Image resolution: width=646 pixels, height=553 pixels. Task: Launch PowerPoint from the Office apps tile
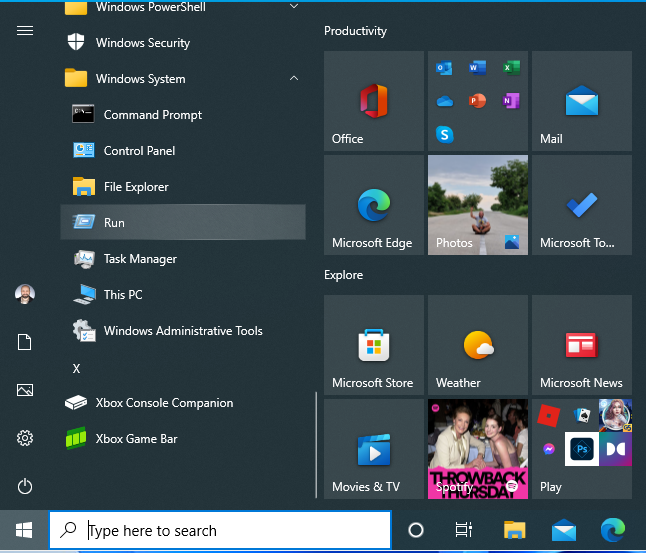pyautogui.click(x=477, y=101)
